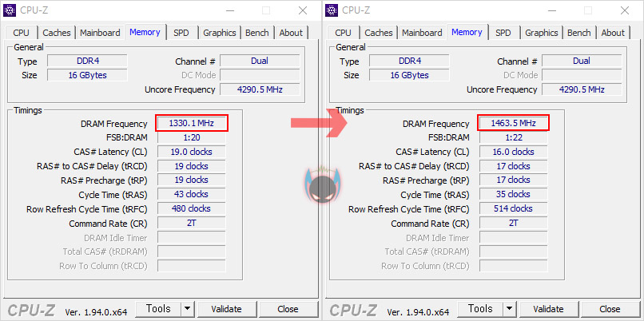Expand the Tools dropdown arrow in left window
This screenshot has width=644, height=321.
point(188,309)
